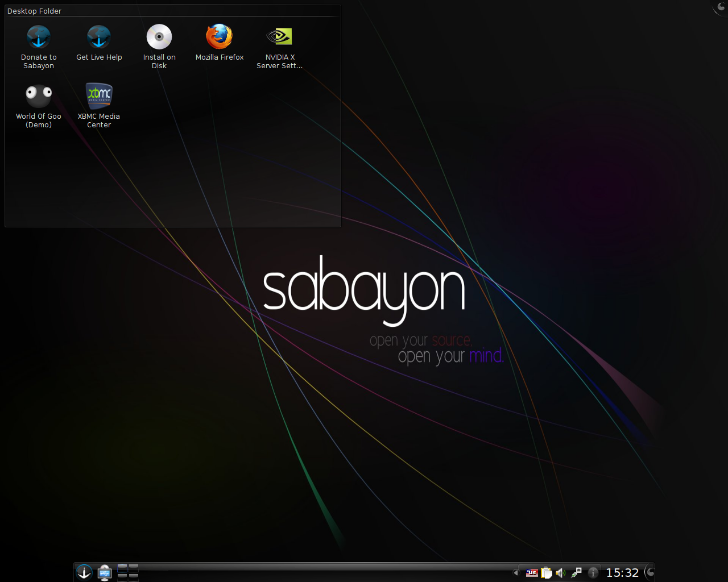Open the network connection tray icon
The image size is (728, 582).
576,573
